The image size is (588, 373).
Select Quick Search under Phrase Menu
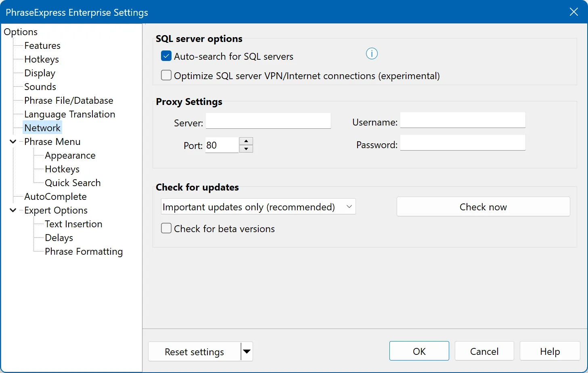[x=73, y=183]
